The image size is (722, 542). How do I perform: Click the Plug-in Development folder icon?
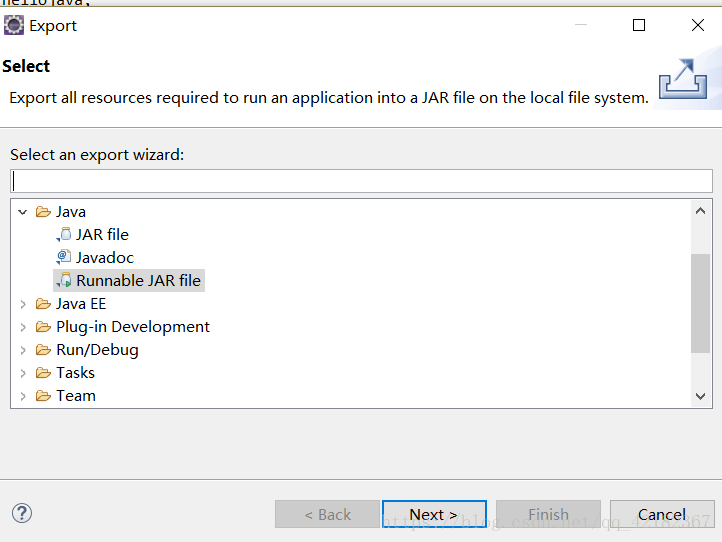pyautogui.click(x=43, y=327)
